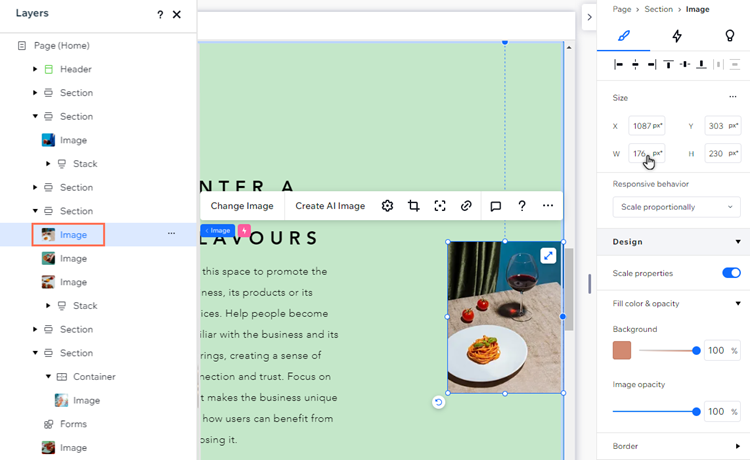
Task: Click the Background opacity slider handle
Action: click(696, 350)
